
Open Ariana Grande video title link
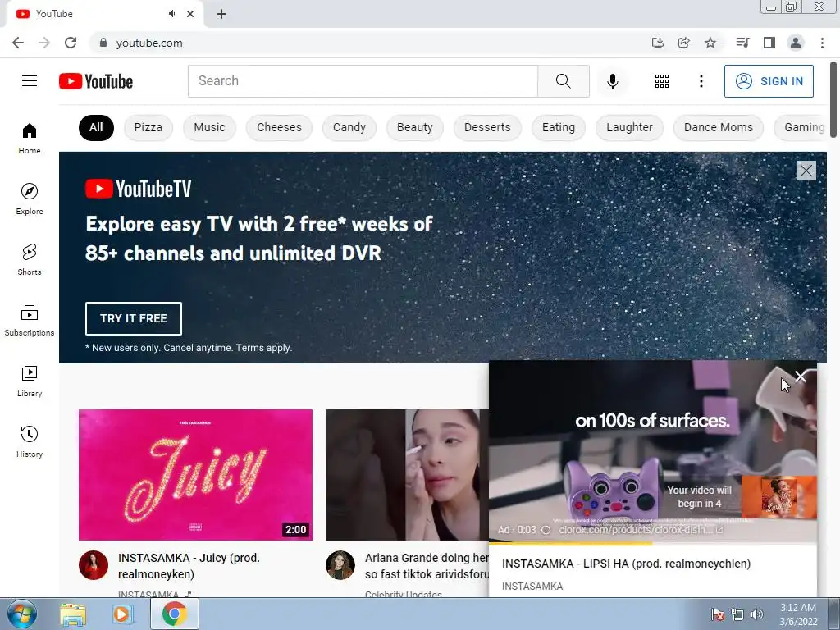[427, 566]
